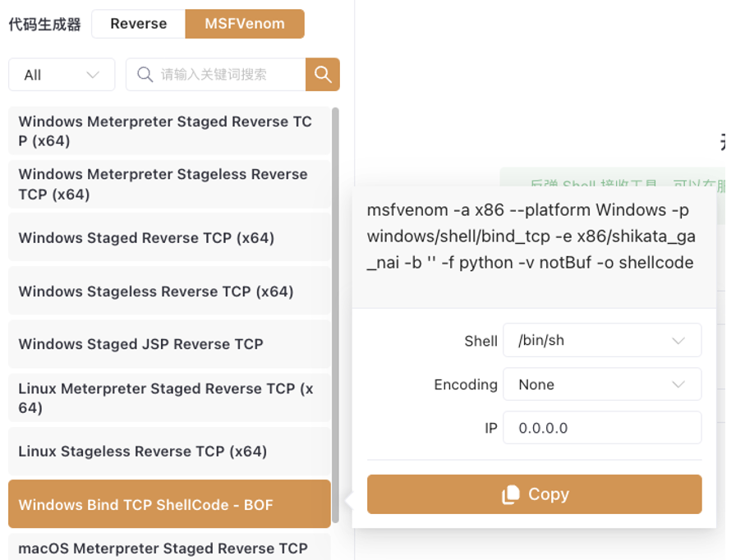The image size is (745, 560).
Task: Click the magnifier icon inside search field
Action: coord(145,75)
